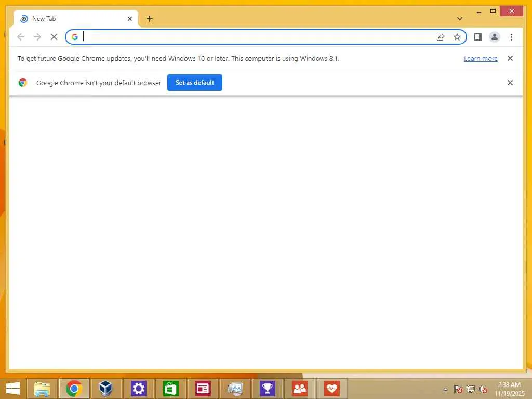This screenshot has height=399, width=532.
Task: Close the New Tab tab
Action: pyautogui.click(x=129, y=19)
